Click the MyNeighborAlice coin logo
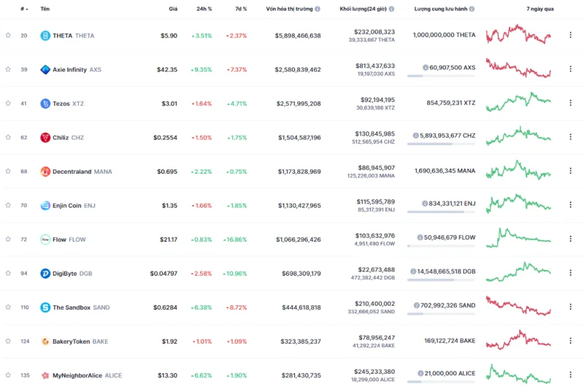 (x=45, y=375)
